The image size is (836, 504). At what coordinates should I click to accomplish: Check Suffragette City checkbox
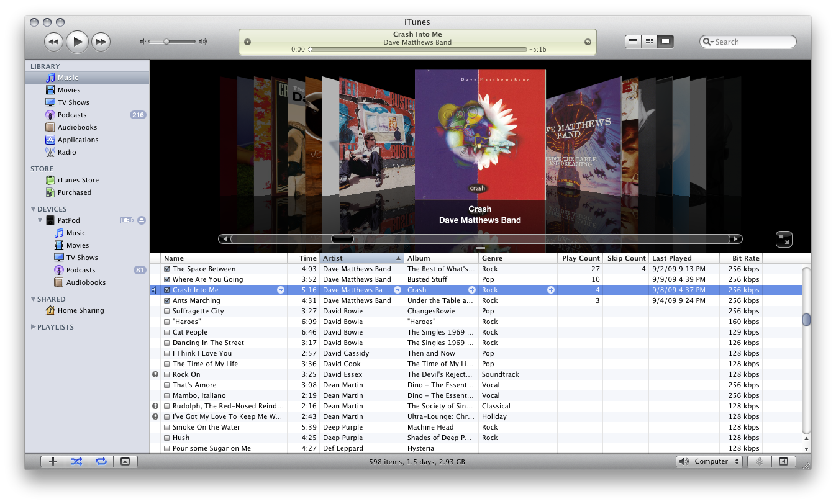tap(166, 312)
